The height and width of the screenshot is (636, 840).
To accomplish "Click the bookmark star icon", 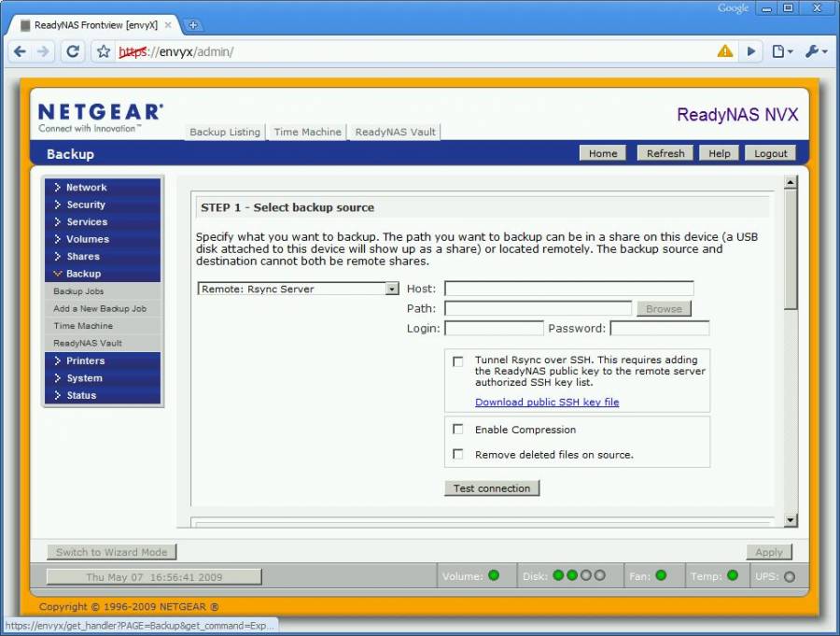I will [x=104, y=51].
